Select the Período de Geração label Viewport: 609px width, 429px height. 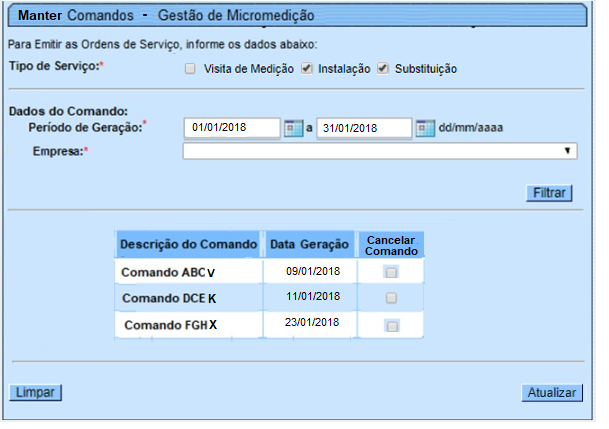tap(87, 127)
